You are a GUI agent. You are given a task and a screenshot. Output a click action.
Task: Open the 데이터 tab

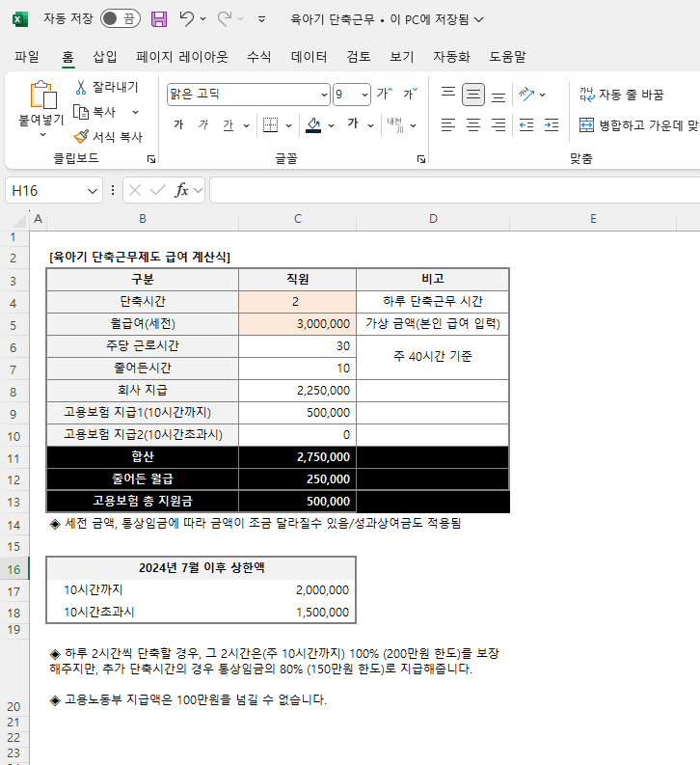point(310,57)
